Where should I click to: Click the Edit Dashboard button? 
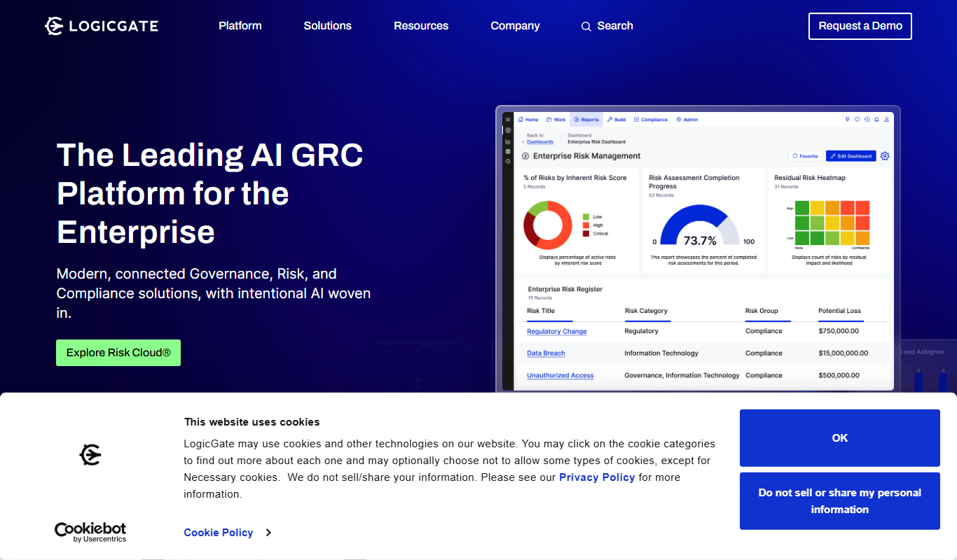point(851,156)
